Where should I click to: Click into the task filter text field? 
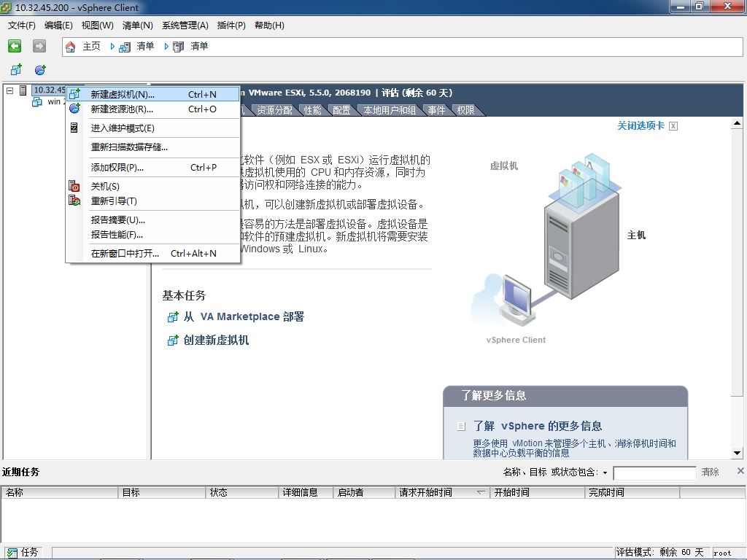(x=654, y=472)
